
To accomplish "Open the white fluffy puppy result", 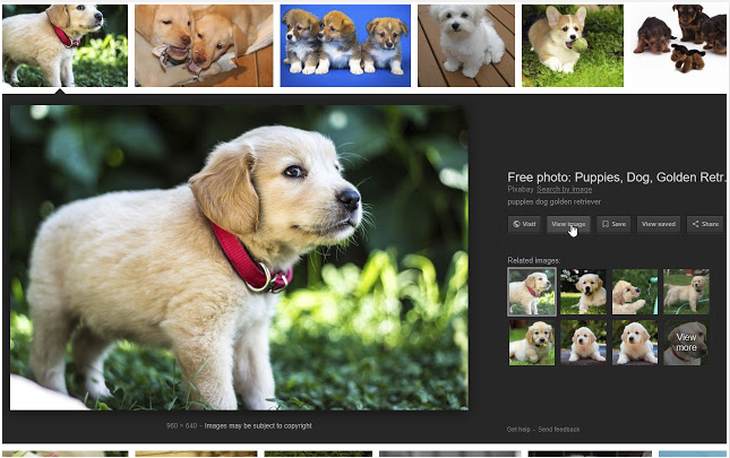I will click(x=467, y=45).
